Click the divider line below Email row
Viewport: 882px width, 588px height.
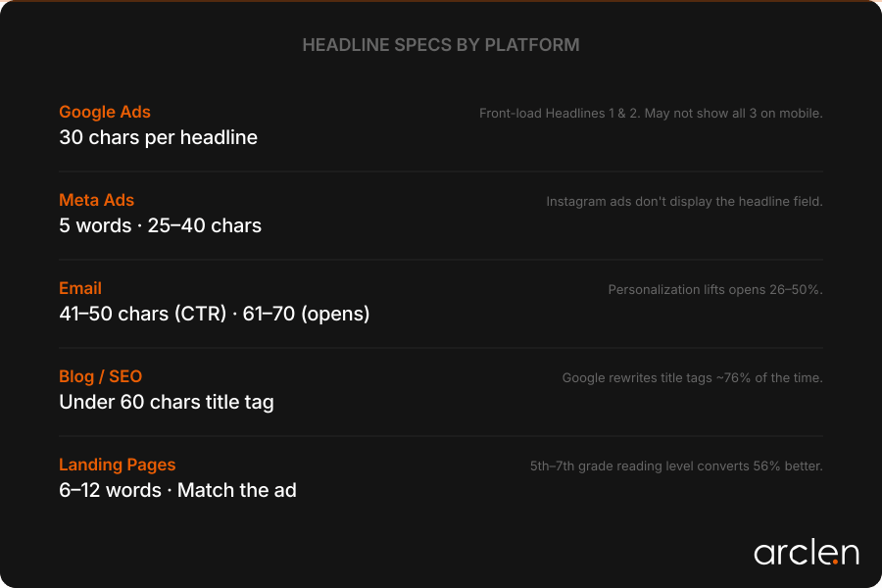pyautogui.click(x=441, y=348)
